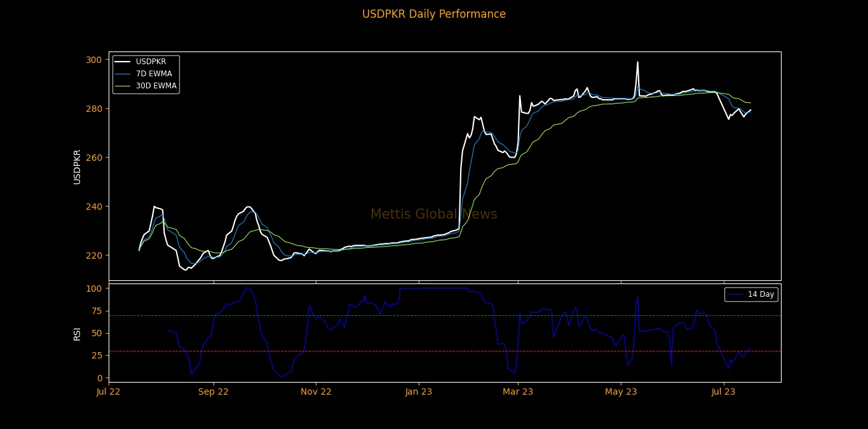Click the USDPKR Daily Performance chart title
The width and height of the screenshot is (868, 429).
coord(434,14)
